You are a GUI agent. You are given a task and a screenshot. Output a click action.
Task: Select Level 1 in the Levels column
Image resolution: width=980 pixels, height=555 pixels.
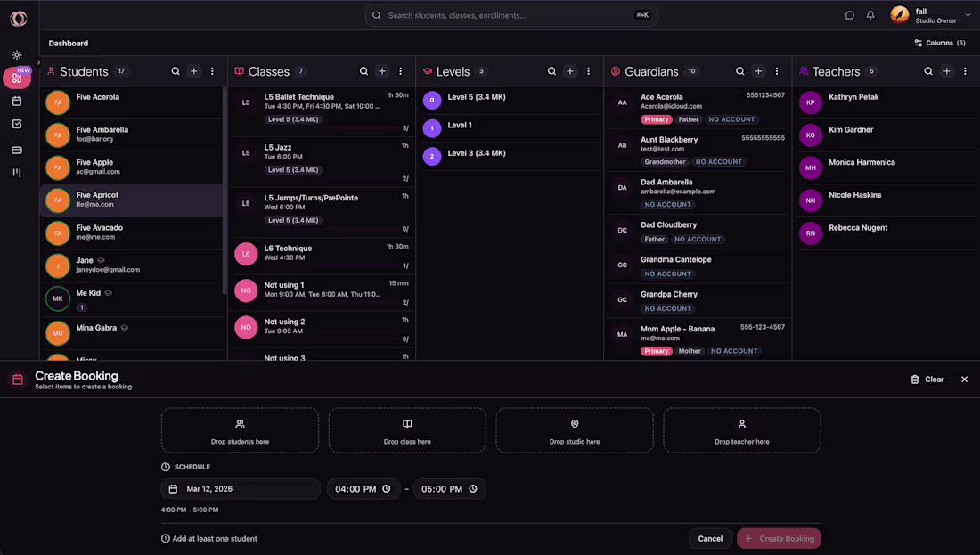coord(510,128)
